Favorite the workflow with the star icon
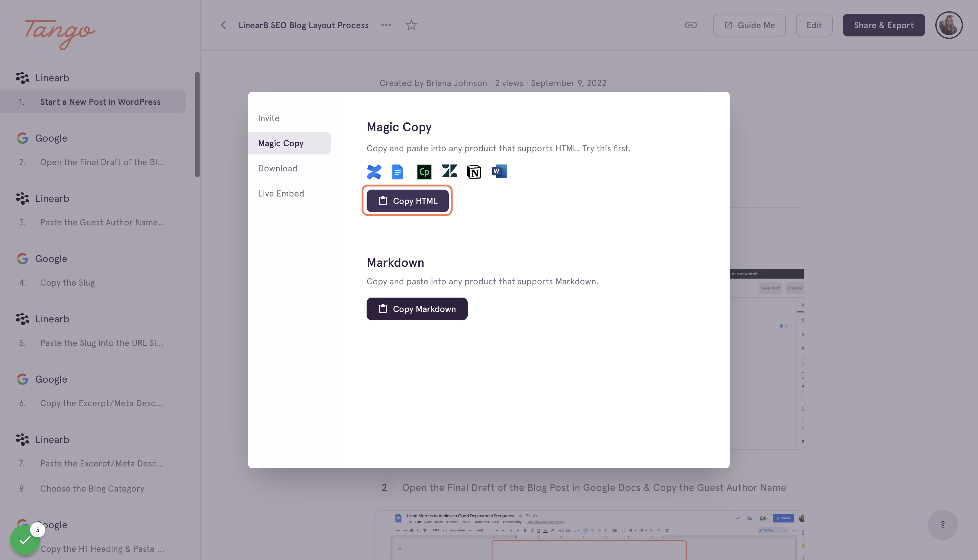978x560 pixels. 411,25
